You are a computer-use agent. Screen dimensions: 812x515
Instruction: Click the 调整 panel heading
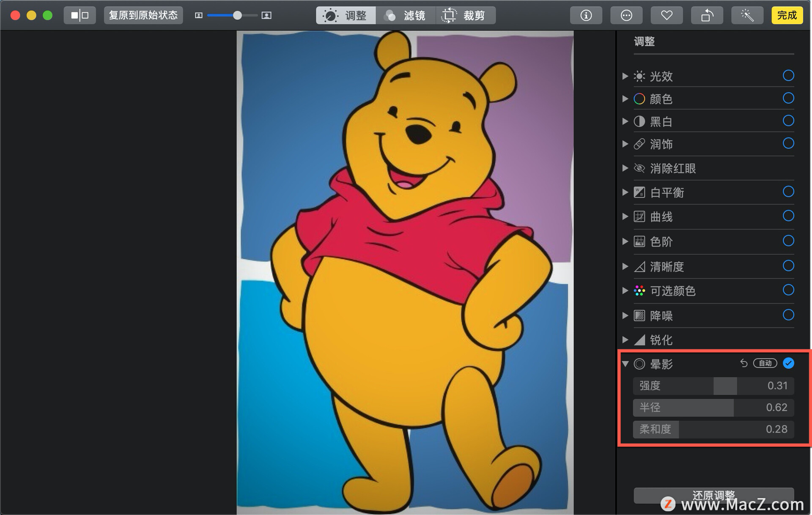click(x=644, y=41)
